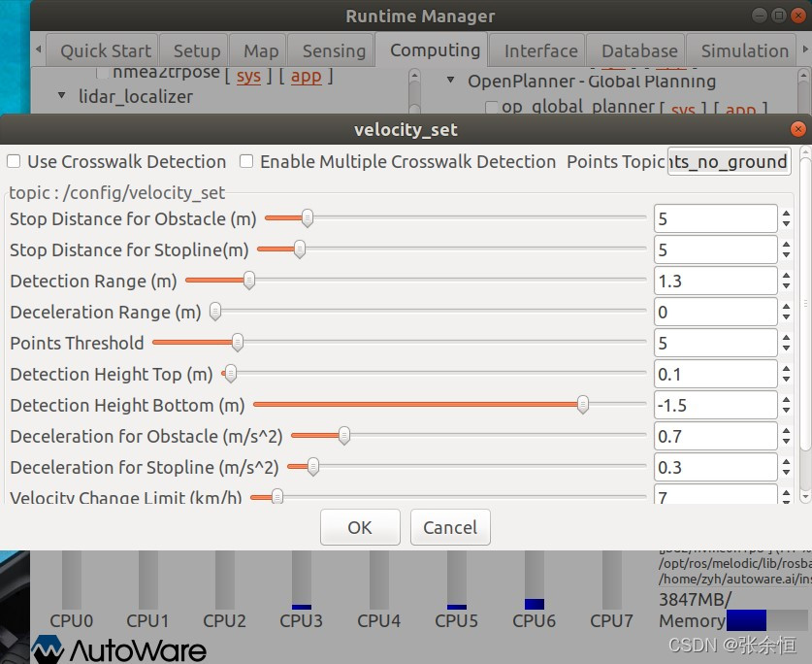Image resolution: width=812 pixels, height=664 pixels.
Task: Click the Stop Distance for Obstacle slider handle
Action: click(308, 218)
